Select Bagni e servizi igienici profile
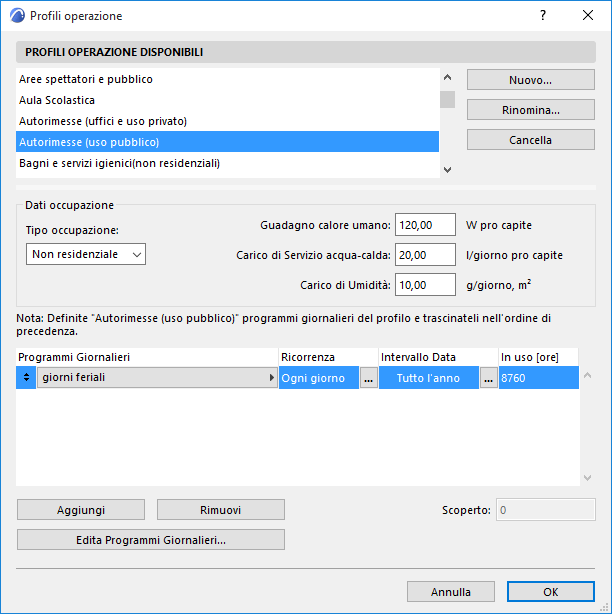612x614 pixels. pos(119,163)
